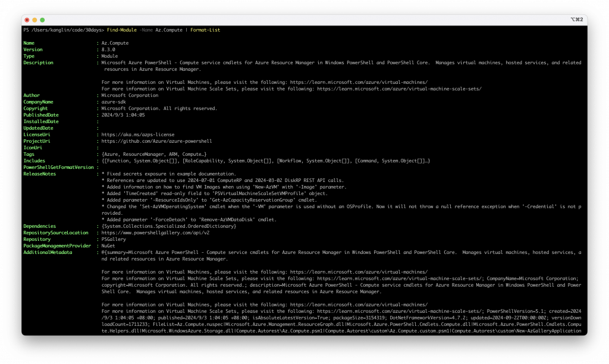This screenshot has width=609, height=364.
Task: Click the release note about '-ResourceIdsOnly' parameter
Action: 209,200
